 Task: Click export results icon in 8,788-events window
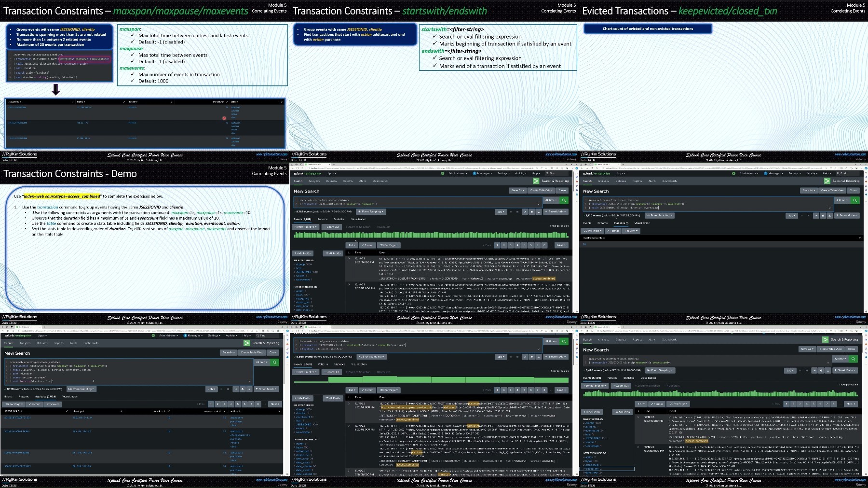point(539,211)
